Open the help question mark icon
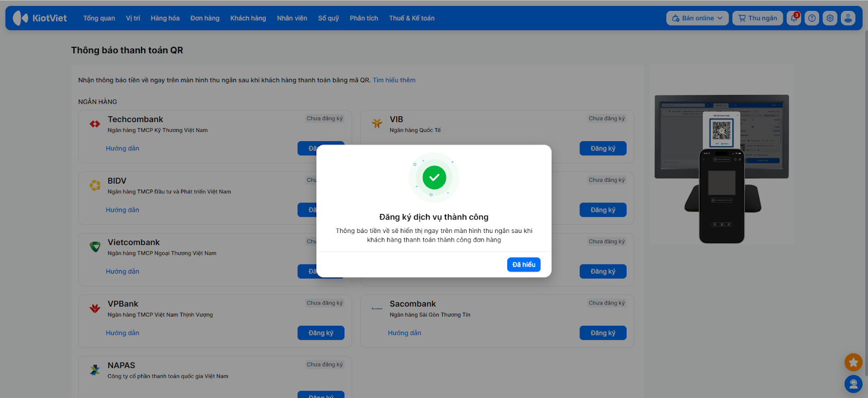The image size is (868, 398). click(x=812, y=18)
